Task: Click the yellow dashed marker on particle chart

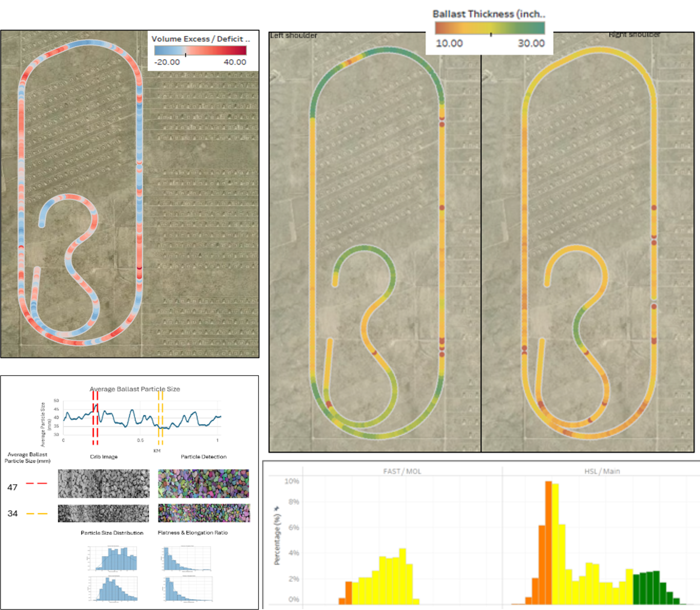Action: click(160, 418)
